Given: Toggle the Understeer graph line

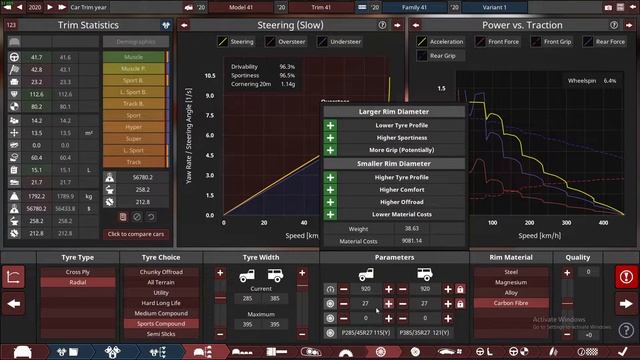Looking at the screenshot, I should [322, 42].
